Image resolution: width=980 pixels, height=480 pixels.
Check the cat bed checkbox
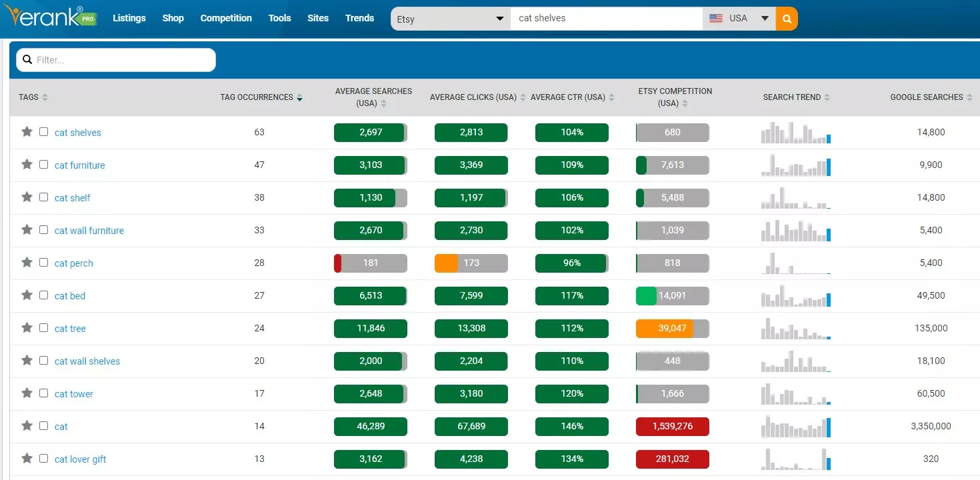43,295
